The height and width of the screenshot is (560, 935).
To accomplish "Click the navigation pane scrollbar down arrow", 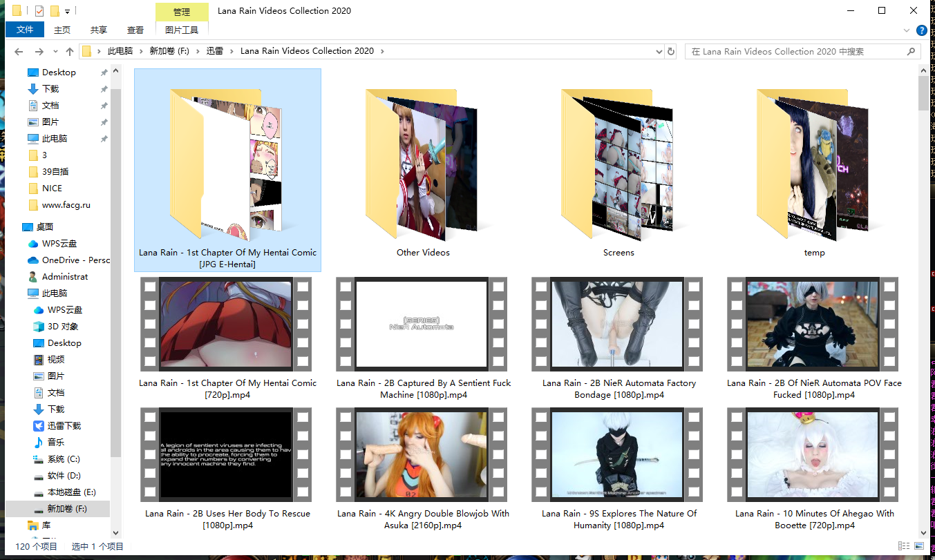I will (115, 532).
